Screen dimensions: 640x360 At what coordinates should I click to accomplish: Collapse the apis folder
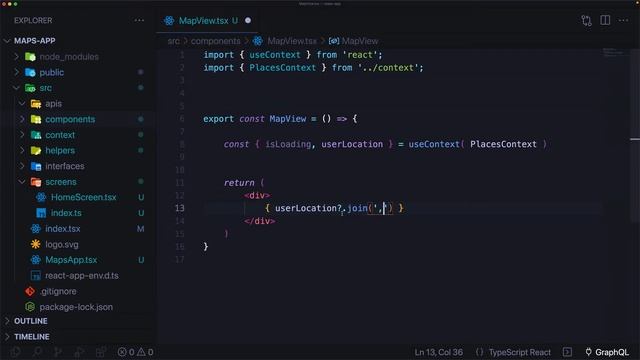(x=22, y=104)
